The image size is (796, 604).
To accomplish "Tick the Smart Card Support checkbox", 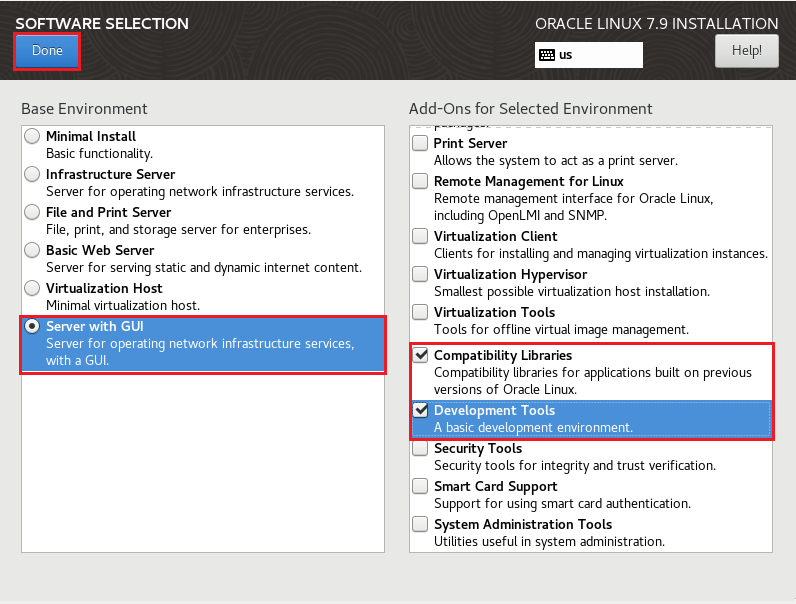I will tap(420, 486).
